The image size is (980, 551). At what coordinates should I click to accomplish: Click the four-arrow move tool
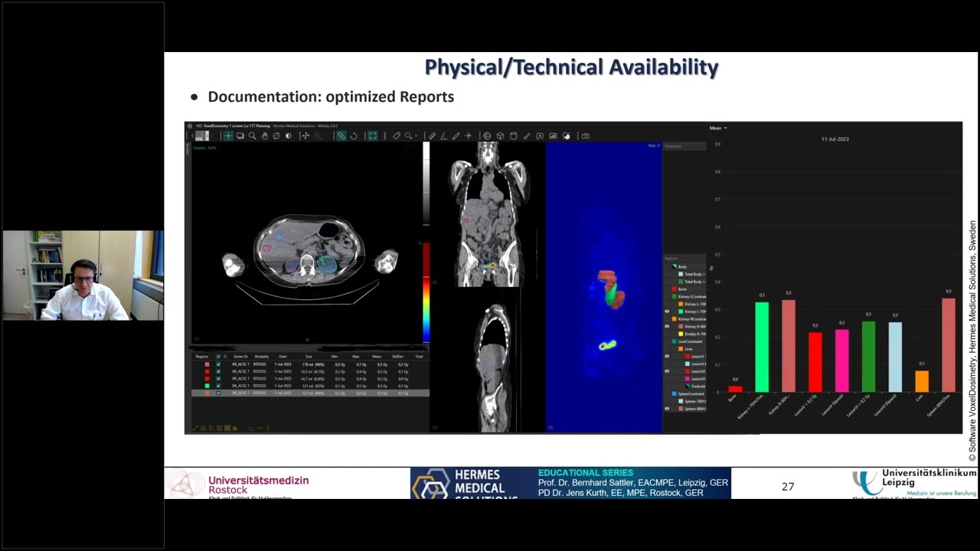tap(305, 135)
